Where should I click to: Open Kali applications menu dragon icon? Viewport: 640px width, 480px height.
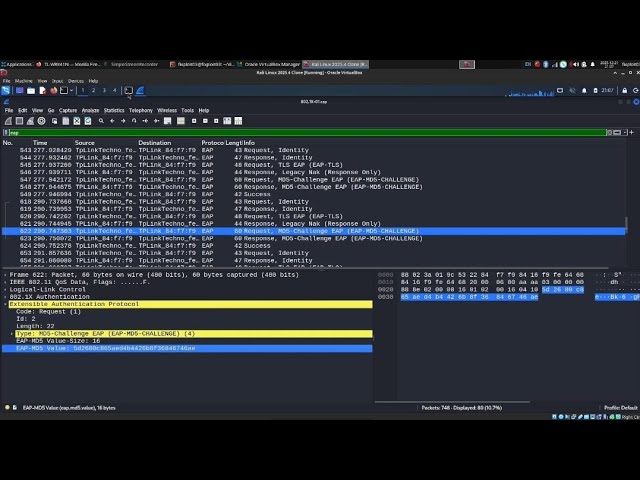(x=6, y=90)
